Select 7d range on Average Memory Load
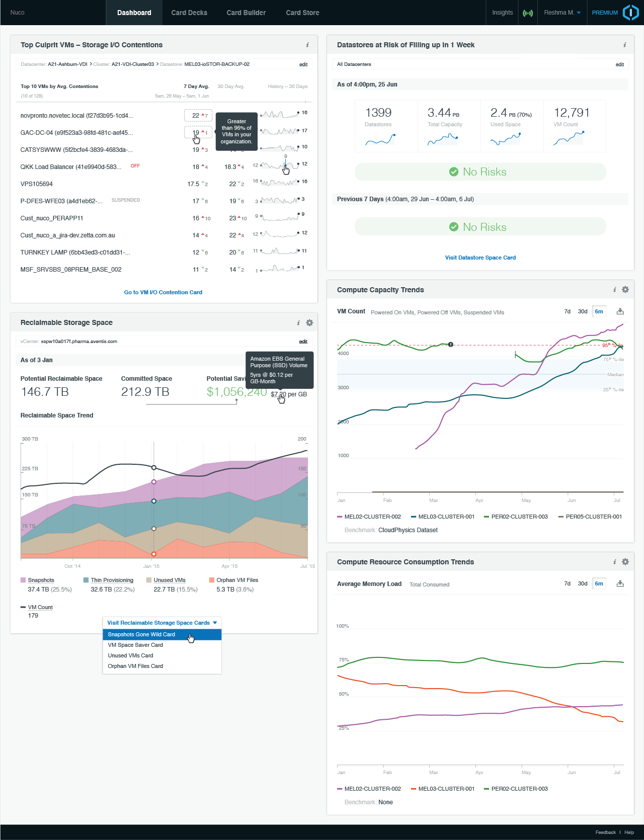Screen dimensions: 644x840 tap(567, 583)
